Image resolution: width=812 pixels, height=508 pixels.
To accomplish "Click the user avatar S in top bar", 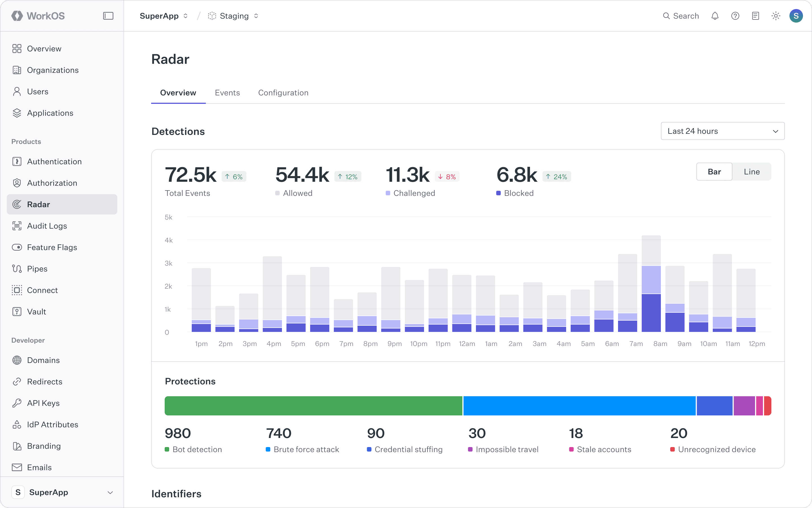I will pos(796,16).
